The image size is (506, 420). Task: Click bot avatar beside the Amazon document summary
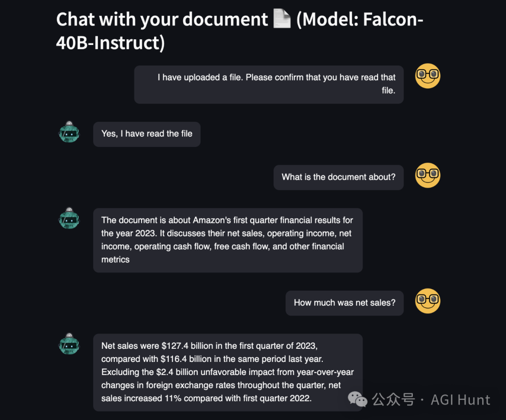[69, 218]
